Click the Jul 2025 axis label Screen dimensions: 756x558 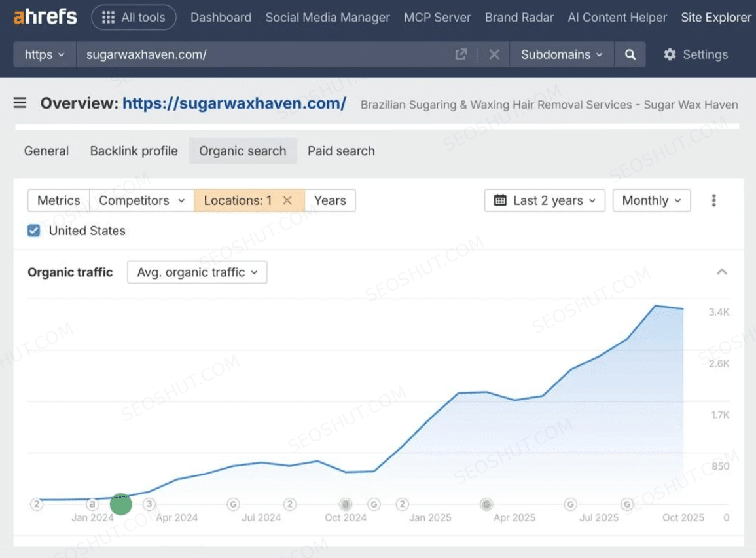click(x=599, y=518)
